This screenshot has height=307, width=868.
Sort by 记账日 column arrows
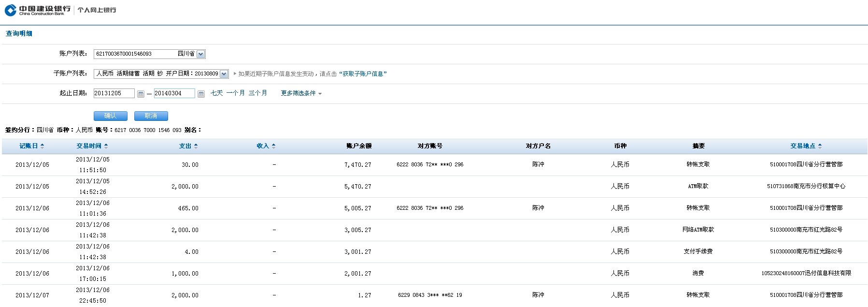(x=42, y=146)
